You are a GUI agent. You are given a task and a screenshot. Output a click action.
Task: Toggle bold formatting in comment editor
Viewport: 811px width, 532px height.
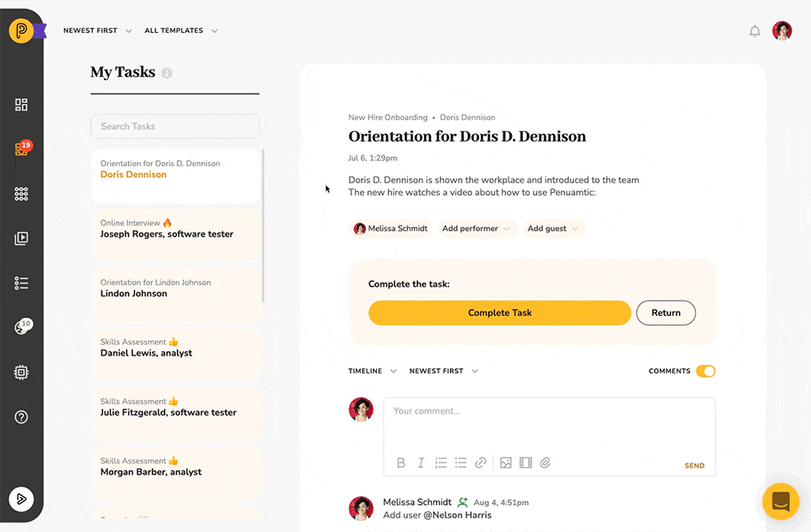(x=400, y=463)
